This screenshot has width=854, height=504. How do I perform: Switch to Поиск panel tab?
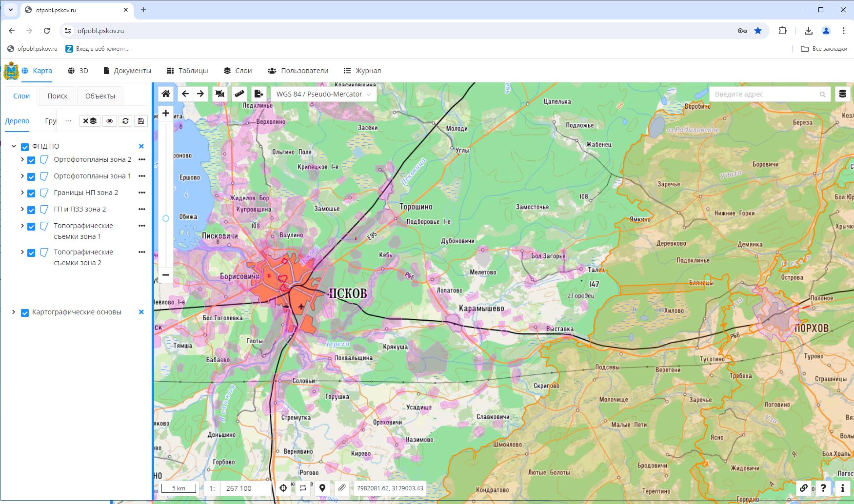click(x=58, y=96)
